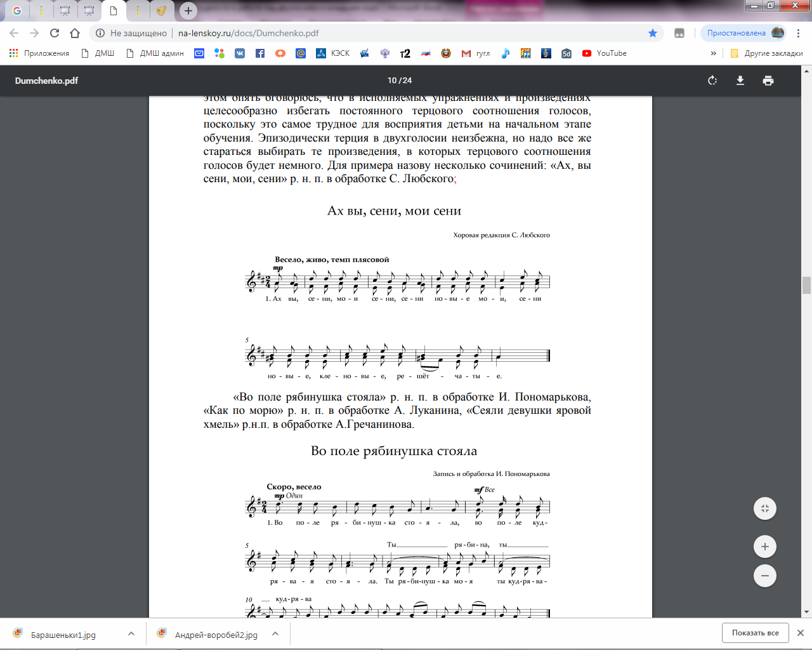
Task: Click the fit-to-page button
Action: coord(765,508)
